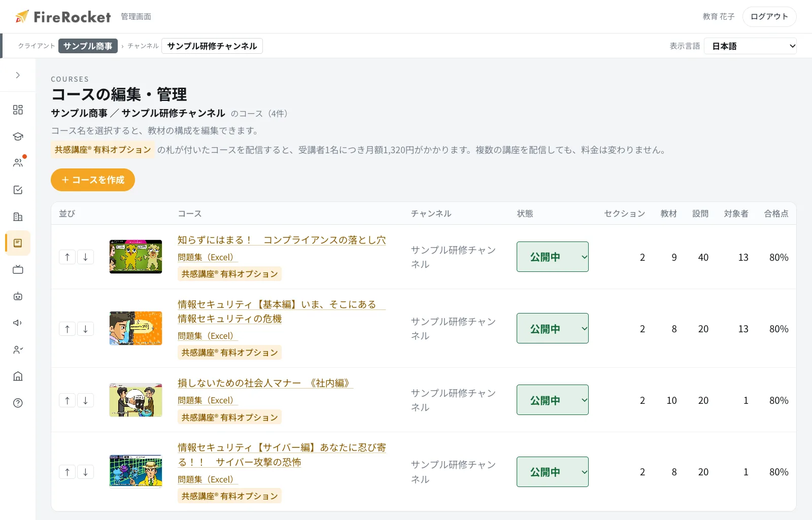Move コンプライアンスの落とし穴 course down

pyautogui.click(x=85, y=257)
